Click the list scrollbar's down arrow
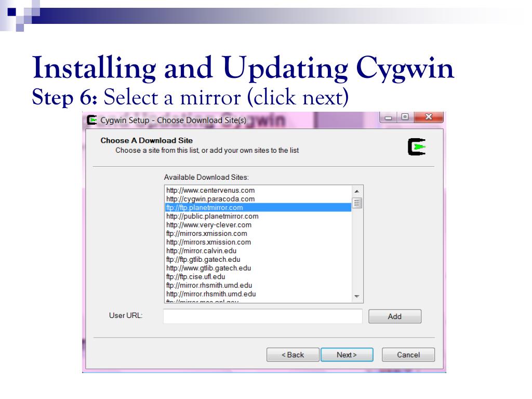The height and width of the screenshot is (399, 532). [x=356, y=296]
